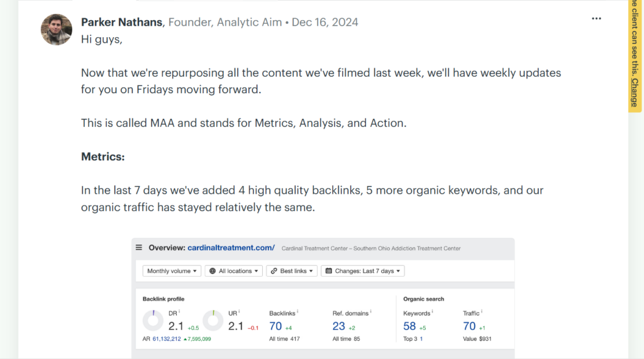Image resolution: width=644 pixels, height=359 pixels.
Task: Click the Parker Nathans author name
Action: click(x=121, y=22)
